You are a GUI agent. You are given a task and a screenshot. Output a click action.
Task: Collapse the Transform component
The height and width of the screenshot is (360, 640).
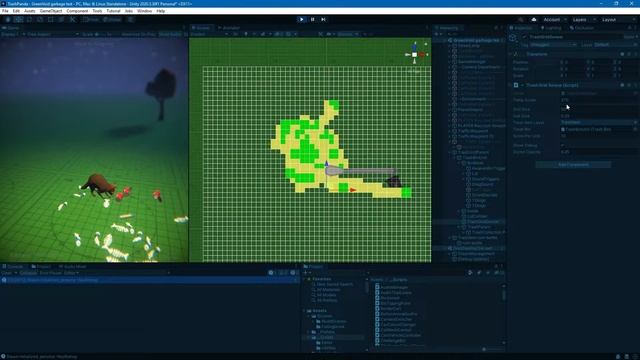click(510, 54)
